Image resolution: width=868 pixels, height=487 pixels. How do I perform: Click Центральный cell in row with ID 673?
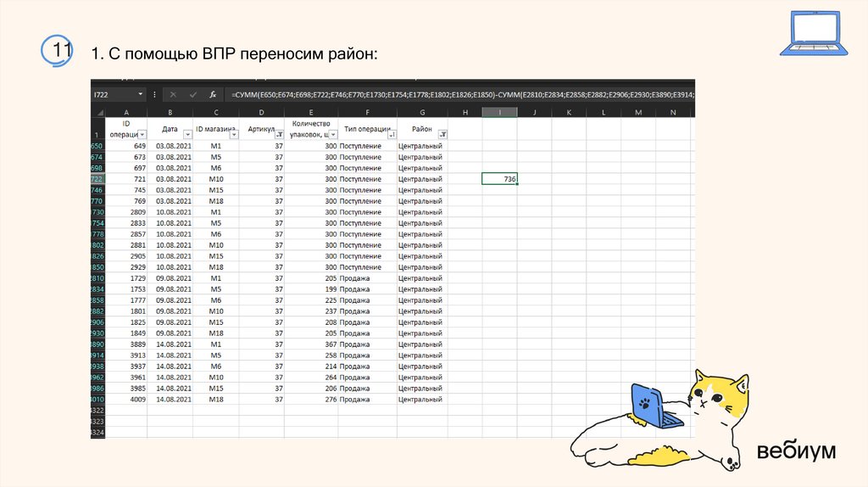click(x=422, y=157)
